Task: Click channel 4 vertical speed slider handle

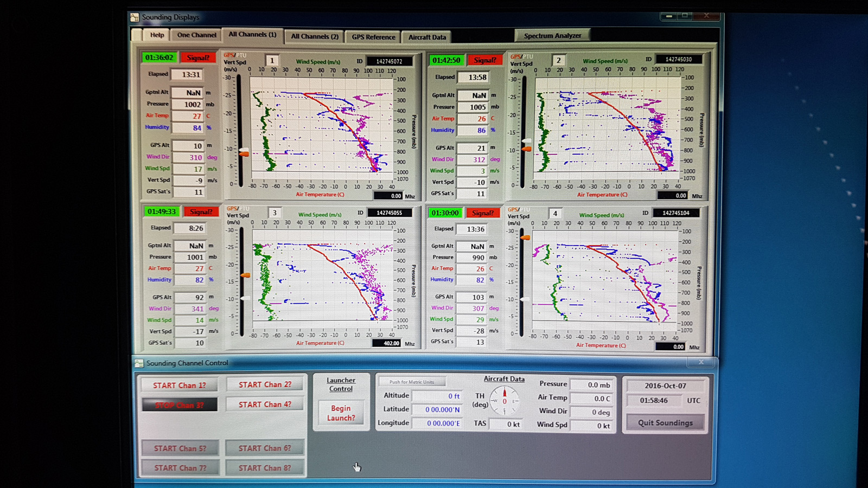Action: 525,237
